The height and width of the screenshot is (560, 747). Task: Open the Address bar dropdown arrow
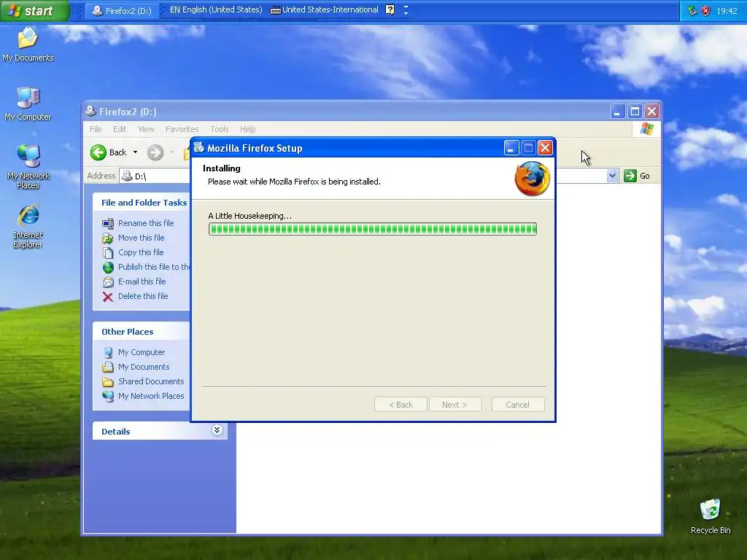tap(612, 176)
